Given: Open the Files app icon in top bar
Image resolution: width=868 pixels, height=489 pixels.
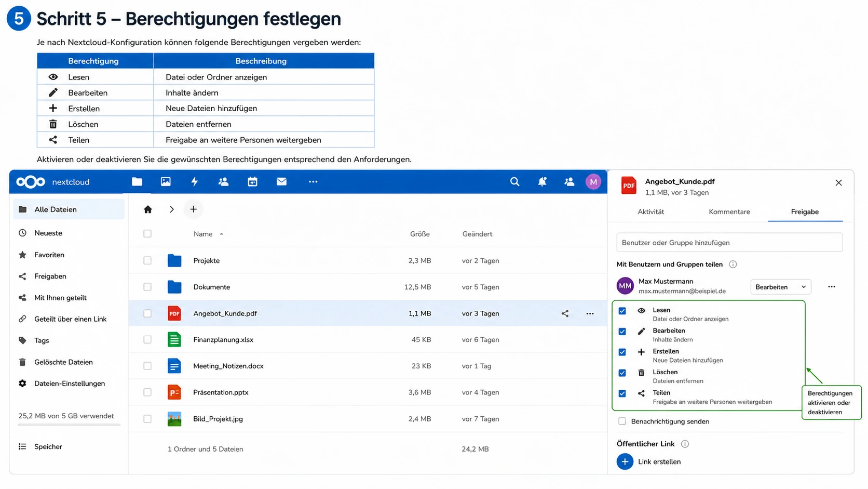Looking at the screenshot, I should 137,181.
